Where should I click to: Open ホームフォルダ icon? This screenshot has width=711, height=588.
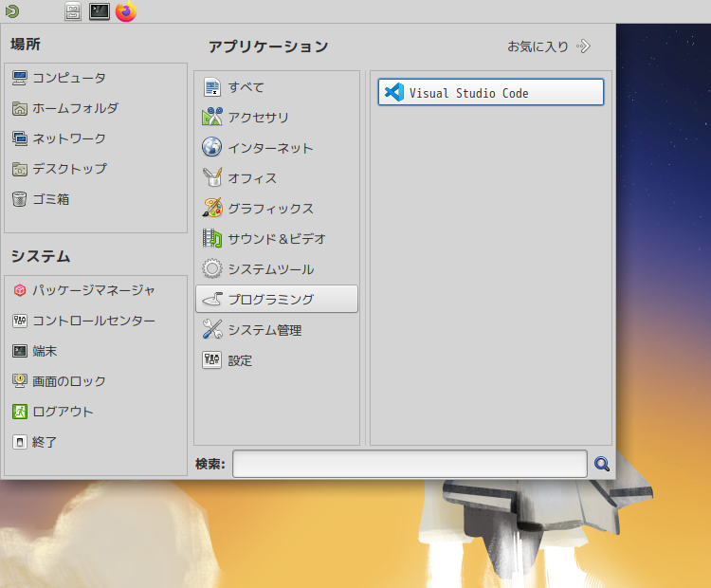pyautogui.click(x=20, y=108)
